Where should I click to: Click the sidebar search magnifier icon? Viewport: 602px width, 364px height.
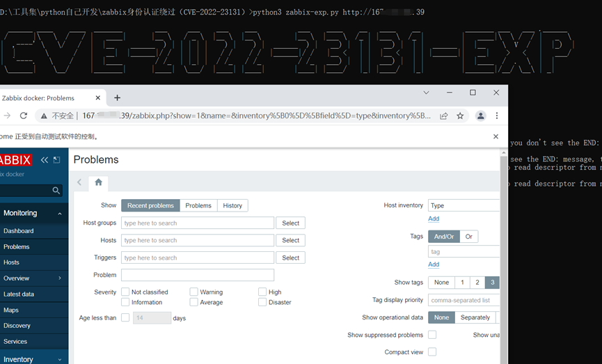click(56, 191)
